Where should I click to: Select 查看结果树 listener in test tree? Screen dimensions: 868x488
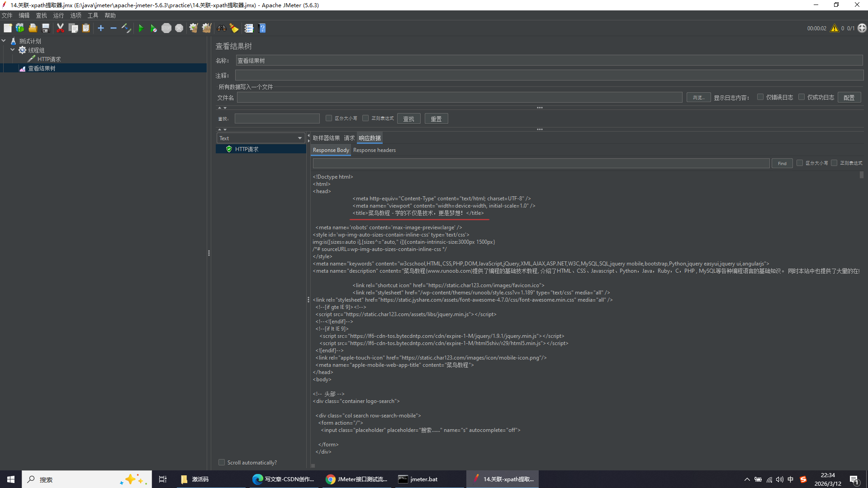point(42,68)
